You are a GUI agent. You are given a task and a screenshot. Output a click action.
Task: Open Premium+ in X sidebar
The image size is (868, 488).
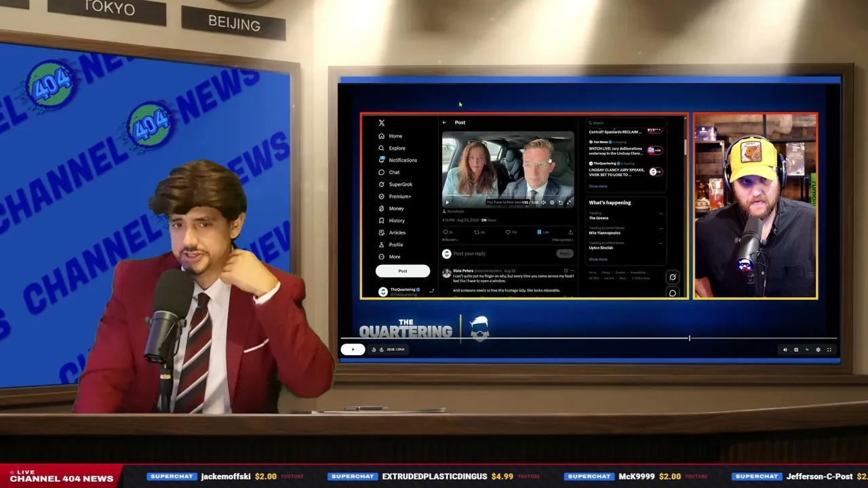395,197
